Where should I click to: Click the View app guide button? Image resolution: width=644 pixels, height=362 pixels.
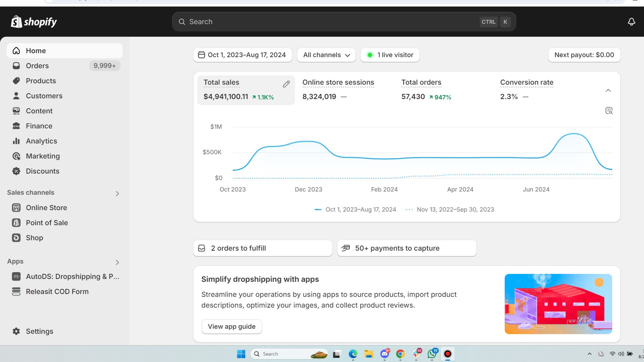point(232,327)
